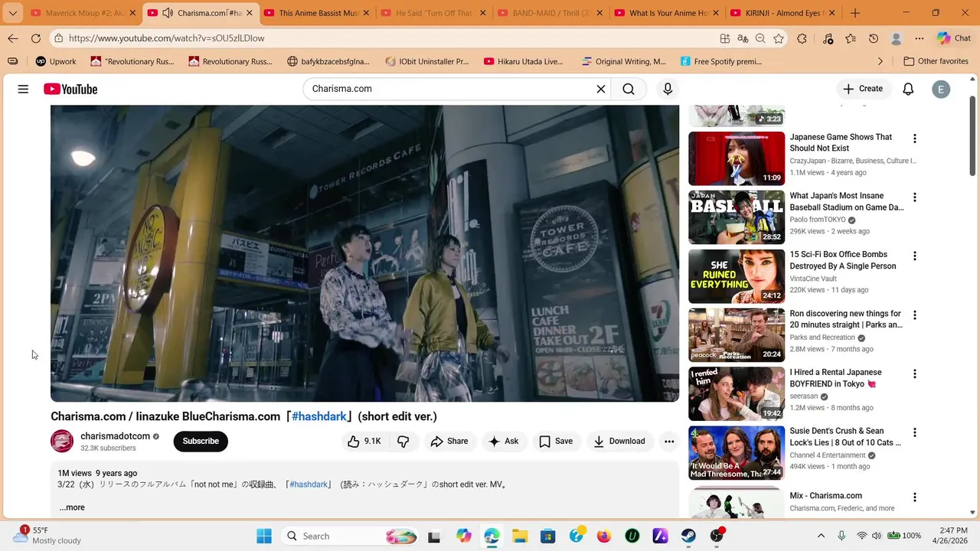Download the video
Viewport: 980px width, 551px height.
tap(619, 441)
